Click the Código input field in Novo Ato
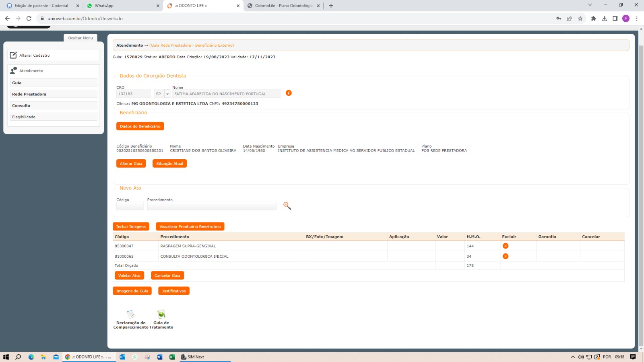The width and height of the screenshot is (644, 362). pos(130,206)
